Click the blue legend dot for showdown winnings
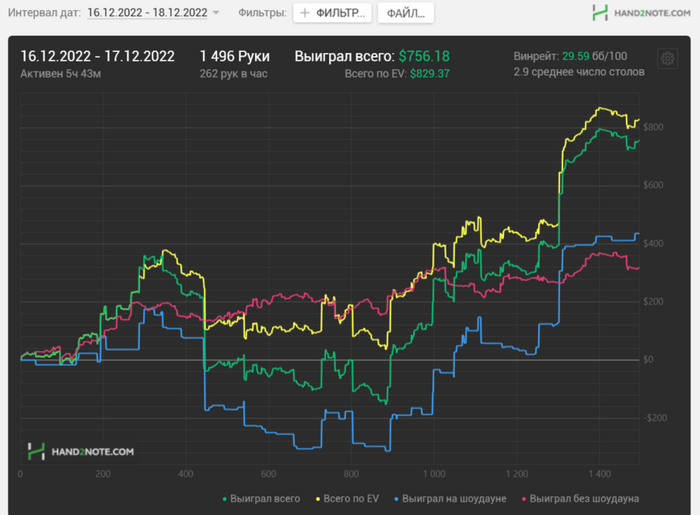700x515 pixels. tap(396, 499)
